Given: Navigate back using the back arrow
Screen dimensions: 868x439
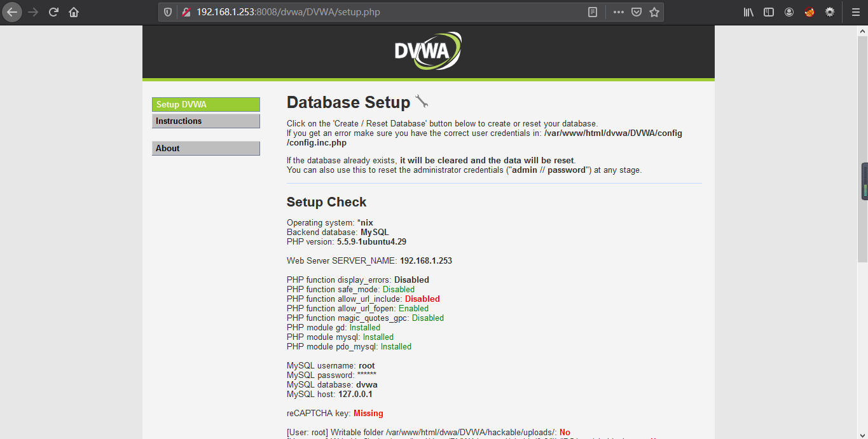Looking at the screenshot, I should (x=13, y=11).
